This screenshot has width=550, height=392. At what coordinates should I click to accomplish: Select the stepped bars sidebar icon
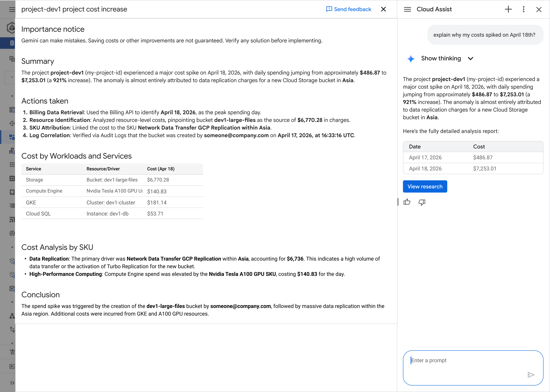[12, 219]
